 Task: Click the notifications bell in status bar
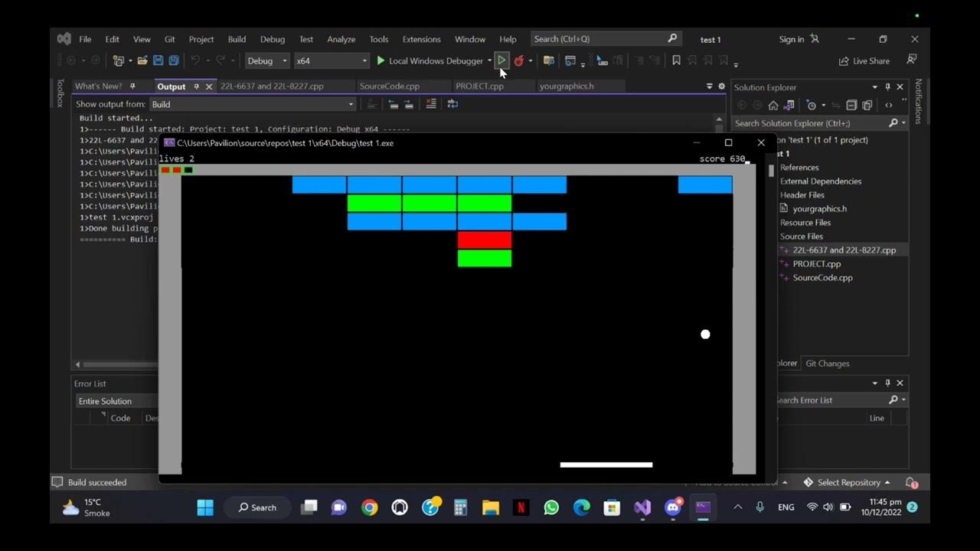pyautogui.click(x=911, y=483)
